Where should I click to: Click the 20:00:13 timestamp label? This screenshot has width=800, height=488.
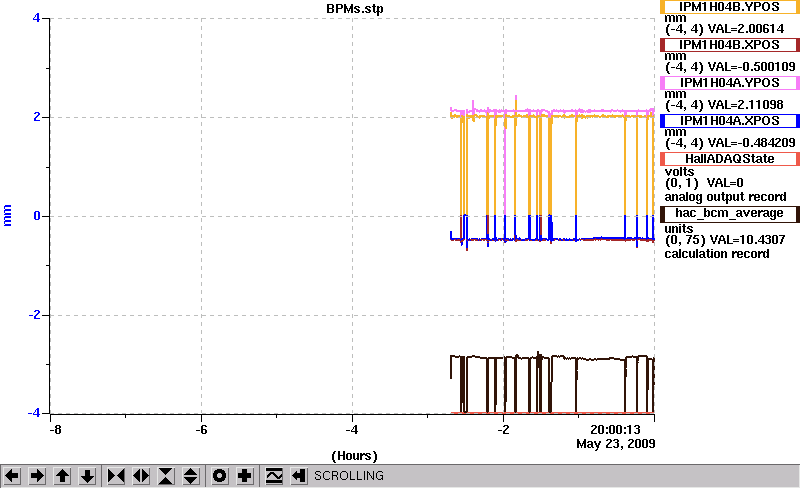[x=615, y=430]
